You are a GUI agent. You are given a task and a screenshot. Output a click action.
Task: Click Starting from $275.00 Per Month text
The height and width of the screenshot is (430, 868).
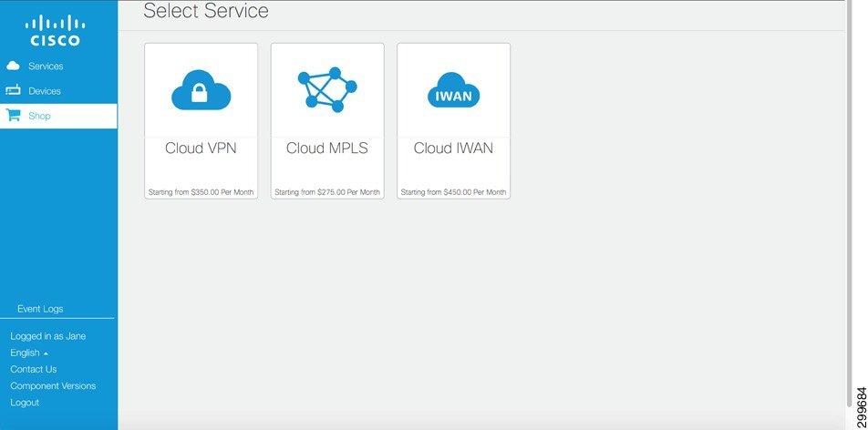(327, 192)
